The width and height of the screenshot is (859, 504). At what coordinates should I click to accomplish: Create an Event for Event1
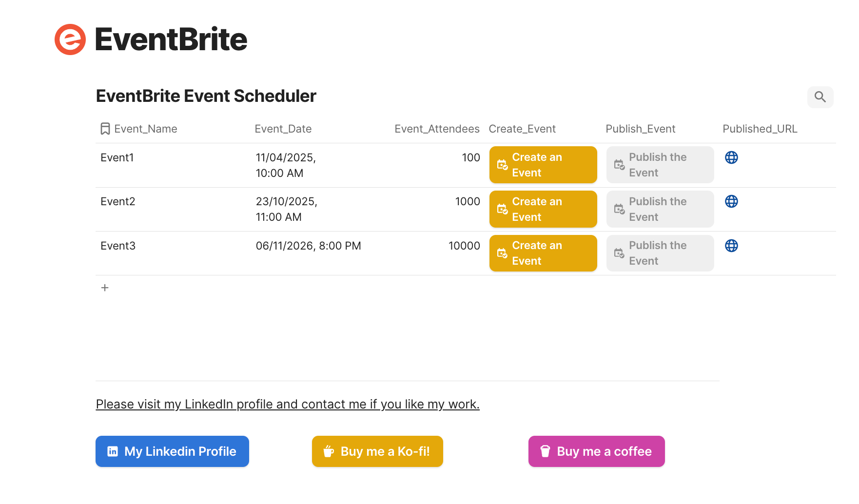tap(543, 165)
